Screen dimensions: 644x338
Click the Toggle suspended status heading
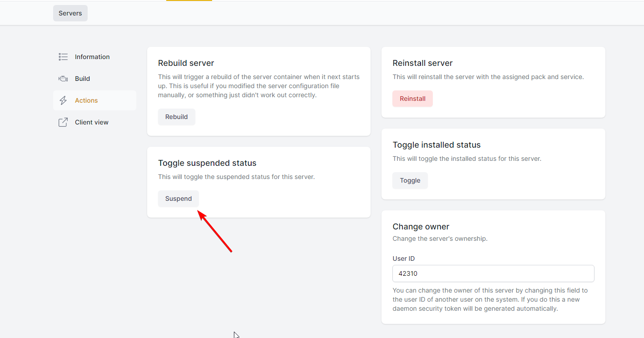click(207, 163)
